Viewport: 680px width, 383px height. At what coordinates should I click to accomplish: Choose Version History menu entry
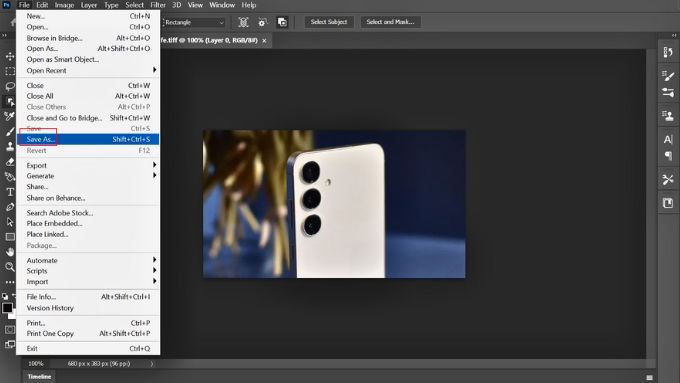click(88, 308)
